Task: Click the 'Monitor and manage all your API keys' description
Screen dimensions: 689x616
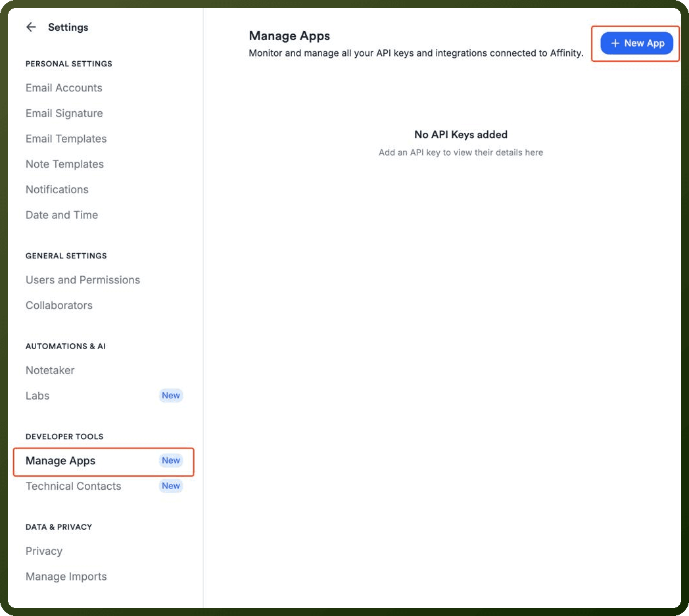Action: pos(416,53)
